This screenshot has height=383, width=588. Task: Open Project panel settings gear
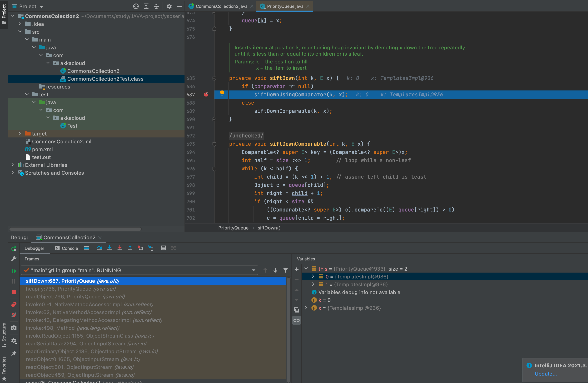169,6
